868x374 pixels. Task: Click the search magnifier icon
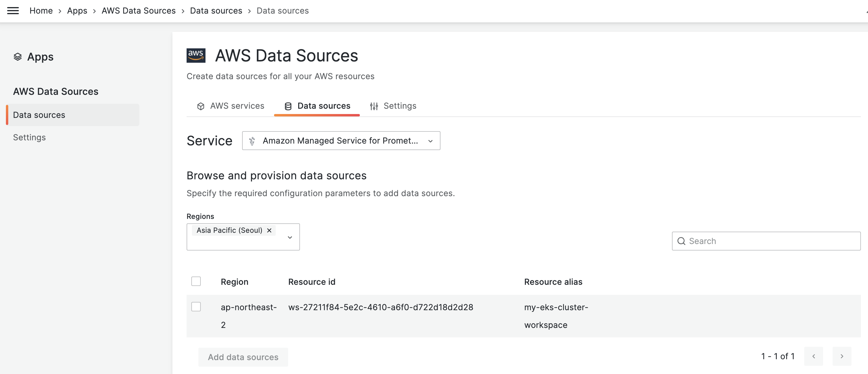[x=681, y=241]
